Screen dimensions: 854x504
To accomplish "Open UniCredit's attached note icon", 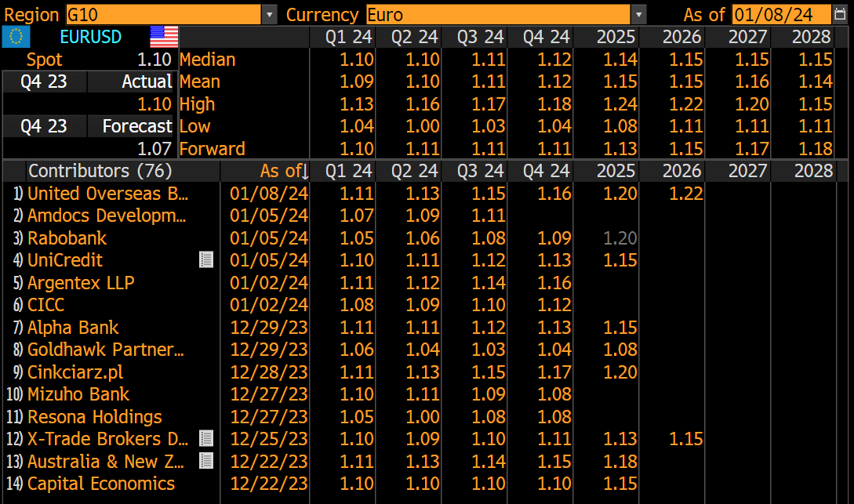I will [x=206, y=259].
